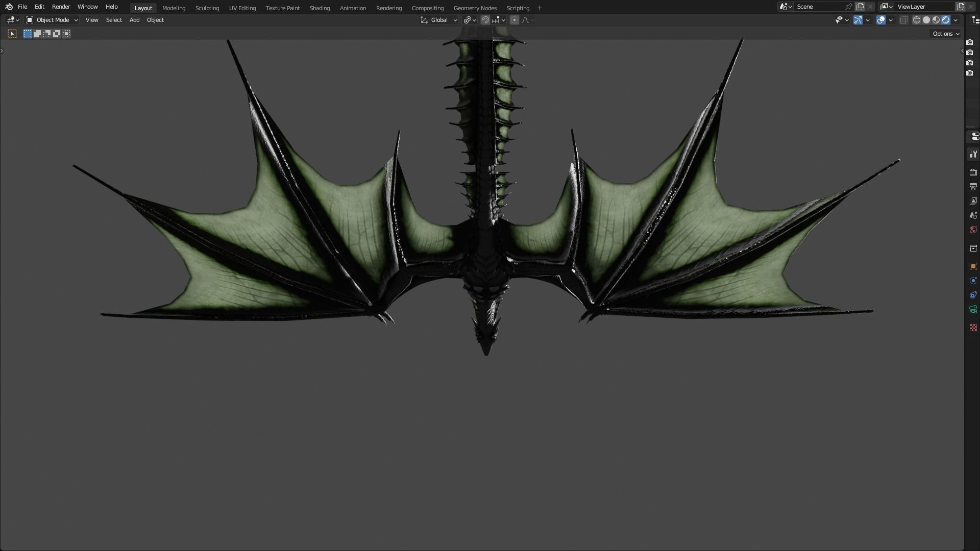This screenshot has height=551, width=980.
Task: Open selectability and visibility dropdown
Action: tap(842, 20)
